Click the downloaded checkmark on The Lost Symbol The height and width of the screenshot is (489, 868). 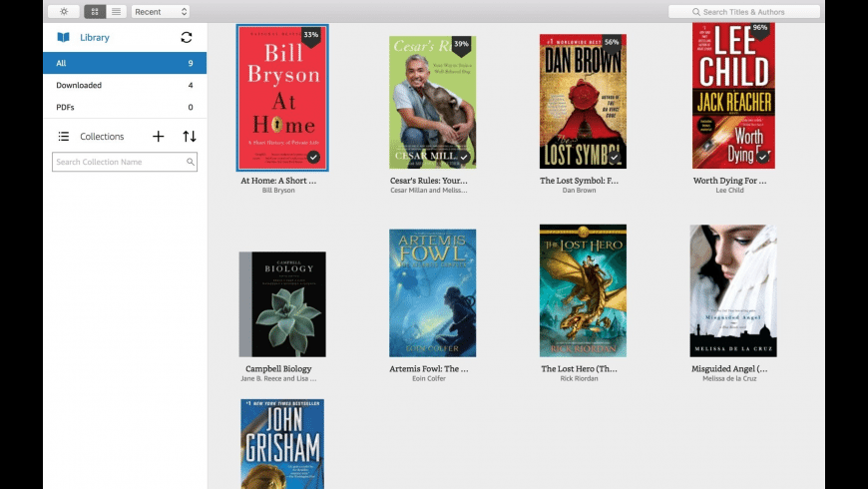tap(614, 158)
